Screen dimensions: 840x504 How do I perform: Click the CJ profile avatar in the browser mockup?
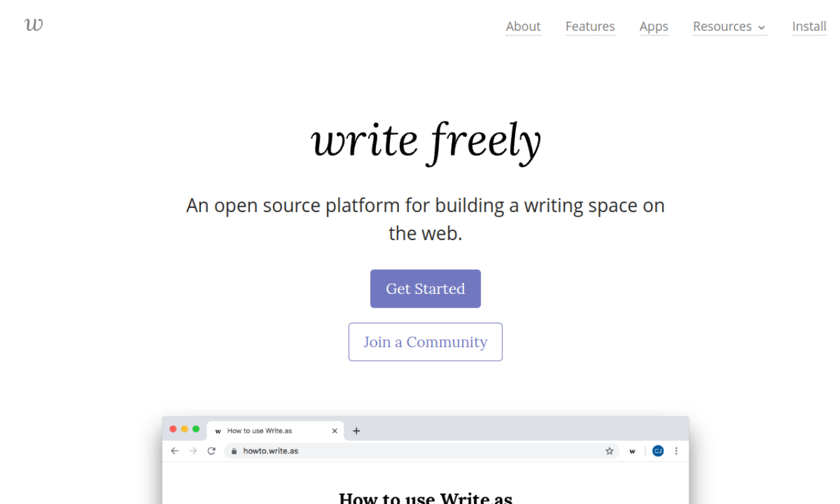point(658,451)
